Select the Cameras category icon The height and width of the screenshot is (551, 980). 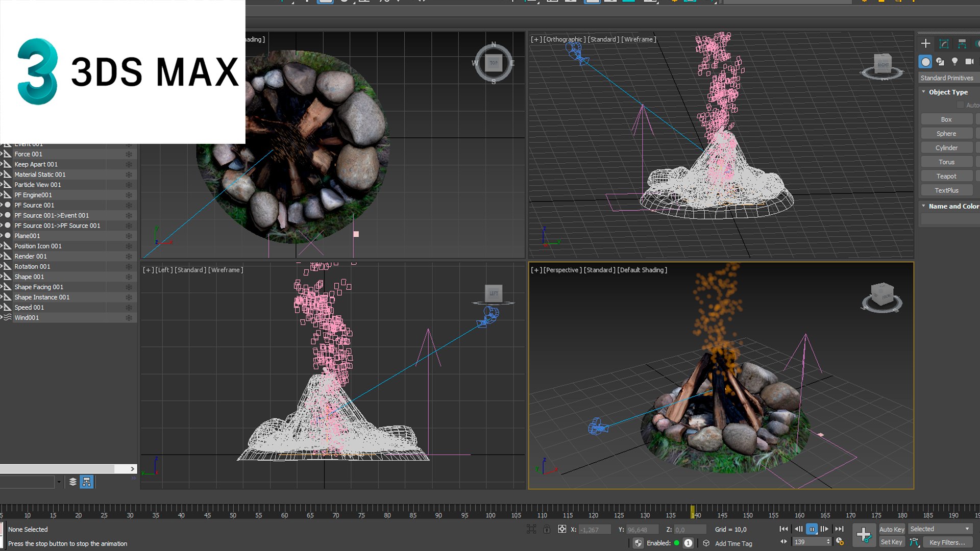(x=969, y=62)
